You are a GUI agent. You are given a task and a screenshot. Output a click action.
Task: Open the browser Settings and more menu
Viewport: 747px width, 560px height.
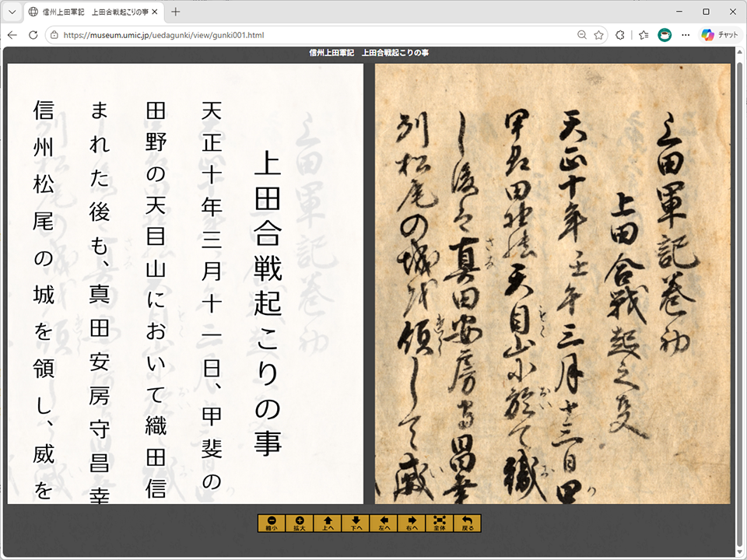(x=686, y=35)
